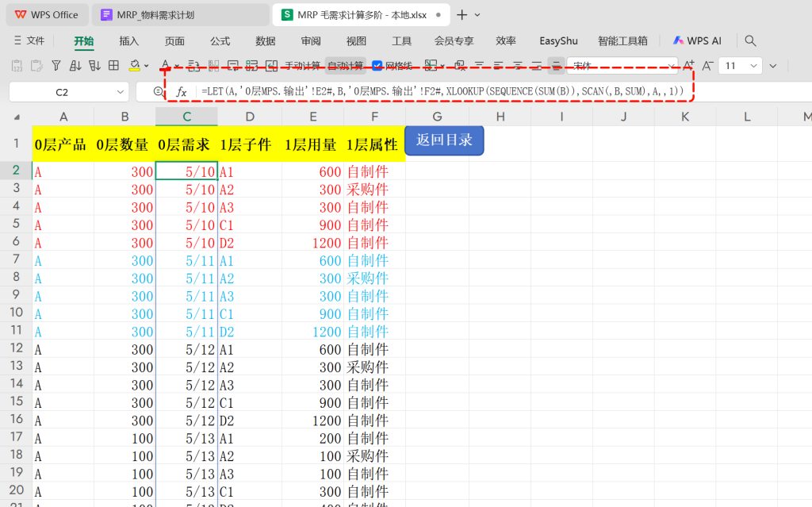812x507 pixels.
Task: Switch to the 视图 ribbon tab
Action: (x=356, y=41)
